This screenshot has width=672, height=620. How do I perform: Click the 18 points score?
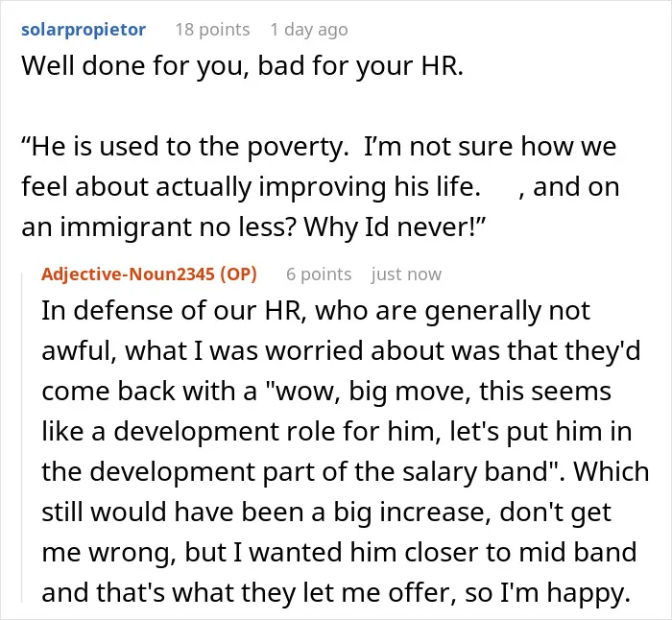coord(212,30)
